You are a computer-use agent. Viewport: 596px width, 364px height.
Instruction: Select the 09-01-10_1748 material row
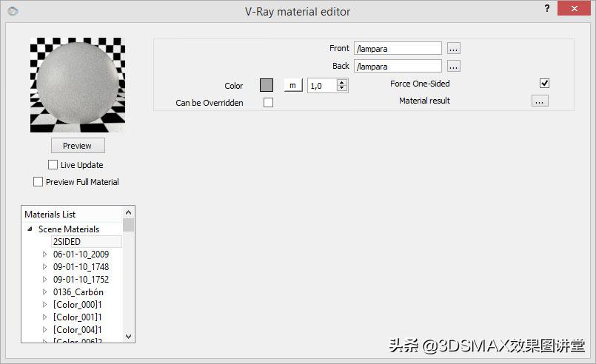[x=81, y=267]
